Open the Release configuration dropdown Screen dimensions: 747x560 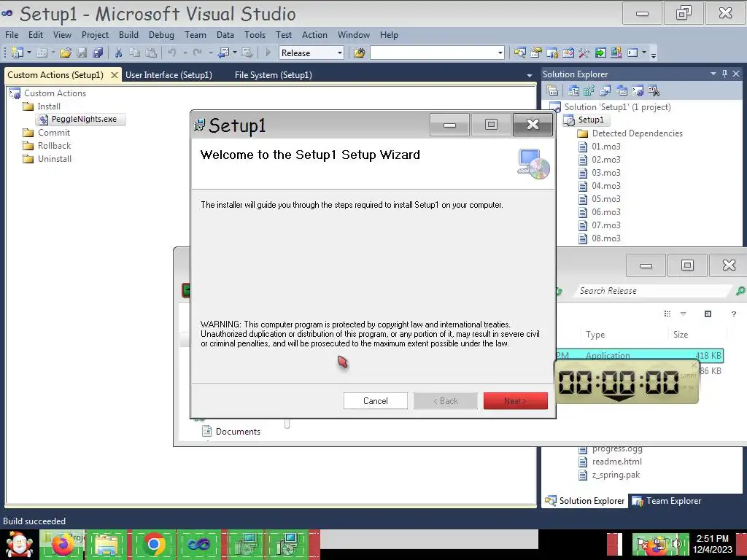[340, 52]
